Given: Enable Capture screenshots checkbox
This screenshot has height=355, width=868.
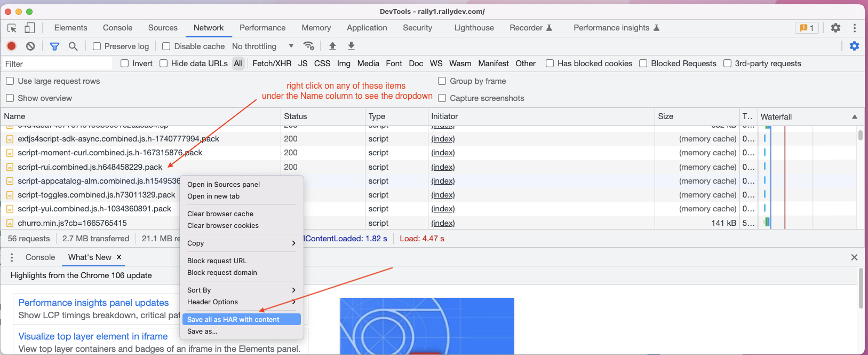Looking at the screenshot, I should tap(442, 98).
